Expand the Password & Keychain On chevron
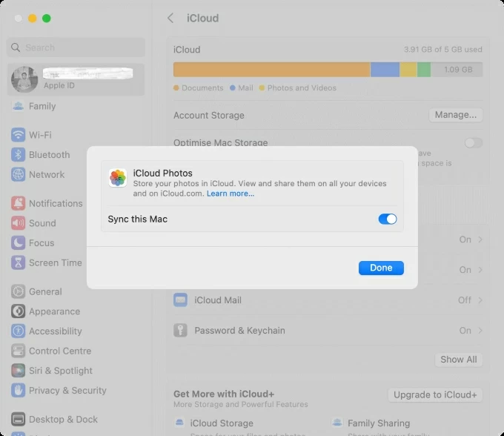 pos(480,331)
